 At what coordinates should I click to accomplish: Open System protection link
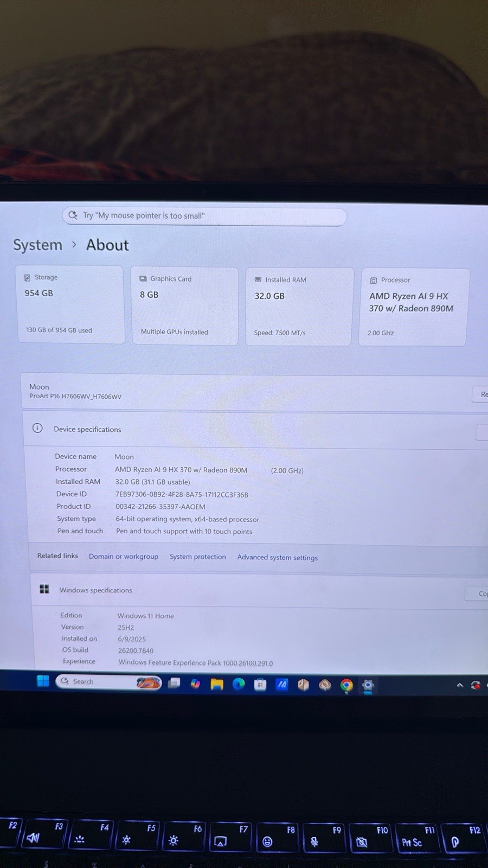point(198,557)
